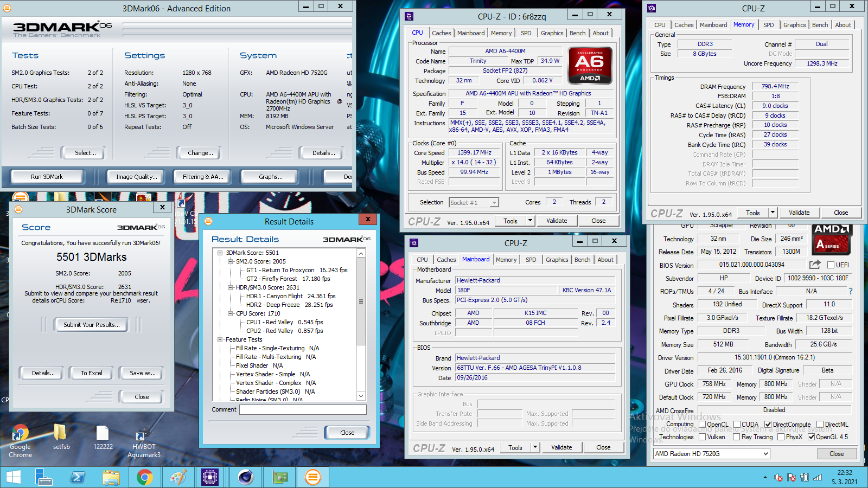
Task: Open the setfsb folder on desktop
Action: (x=61, y=437)
